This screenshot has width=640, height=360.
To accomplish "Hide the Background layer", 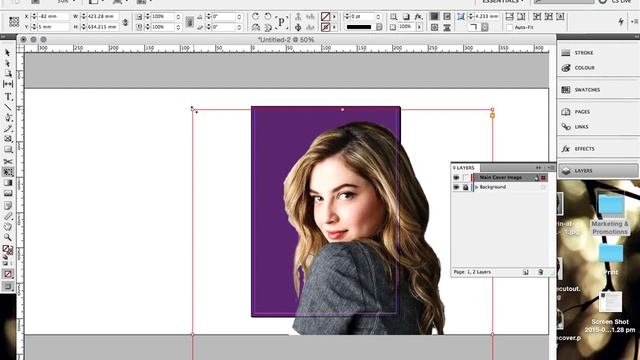I will [456, 187].
